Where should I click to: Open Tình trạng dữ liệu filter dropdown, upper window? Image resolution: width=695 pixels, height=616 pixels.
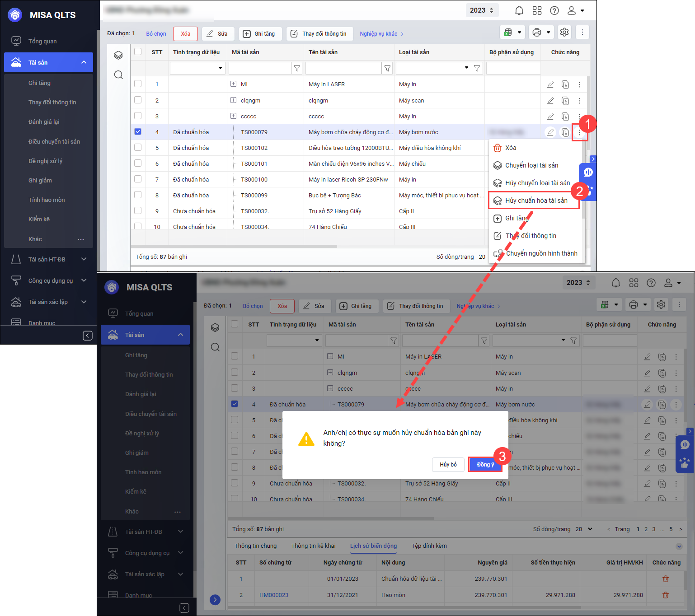[x=220, y=68]
